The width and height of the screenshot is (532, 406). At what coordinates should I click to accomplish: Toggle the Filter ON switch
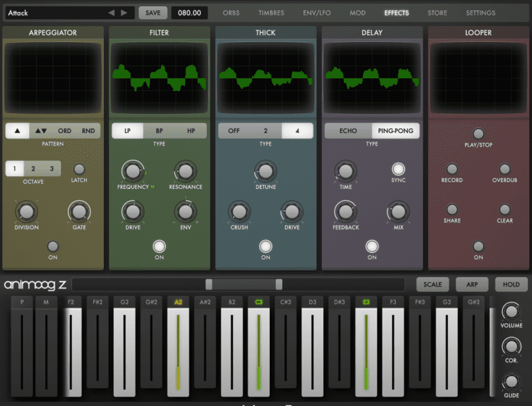click(x=159, y=246)
